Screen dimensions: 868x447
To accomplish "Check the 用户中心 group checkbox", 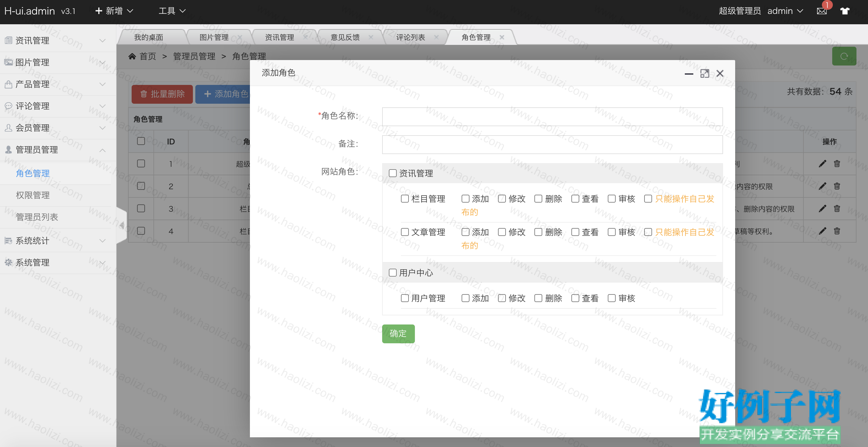I will pos(392,273).
